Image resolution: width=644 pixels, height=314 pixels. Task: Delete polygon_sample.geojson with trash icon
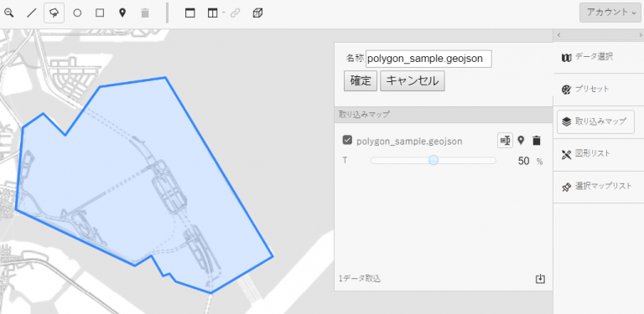[x=537, y=141]
